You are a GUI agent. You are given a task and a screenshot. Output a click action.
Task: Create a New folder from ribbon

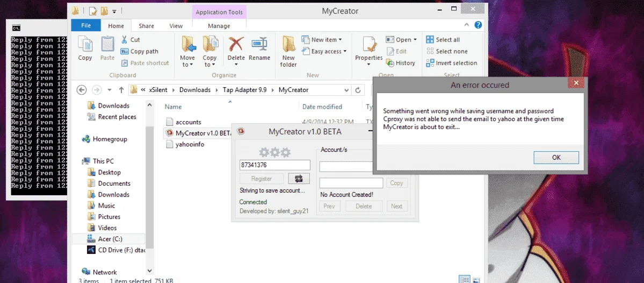pyautogui.click(x=288, y=52)
